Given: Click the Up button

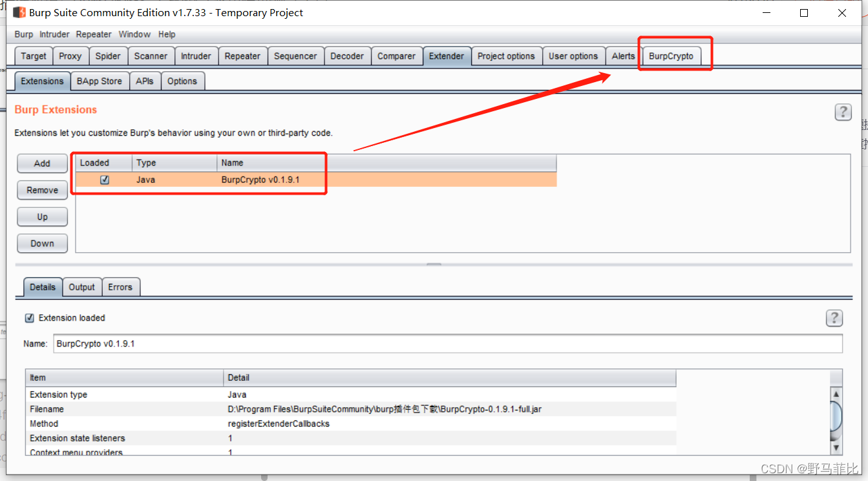Looking at the screenshot, I should point(42,217).
